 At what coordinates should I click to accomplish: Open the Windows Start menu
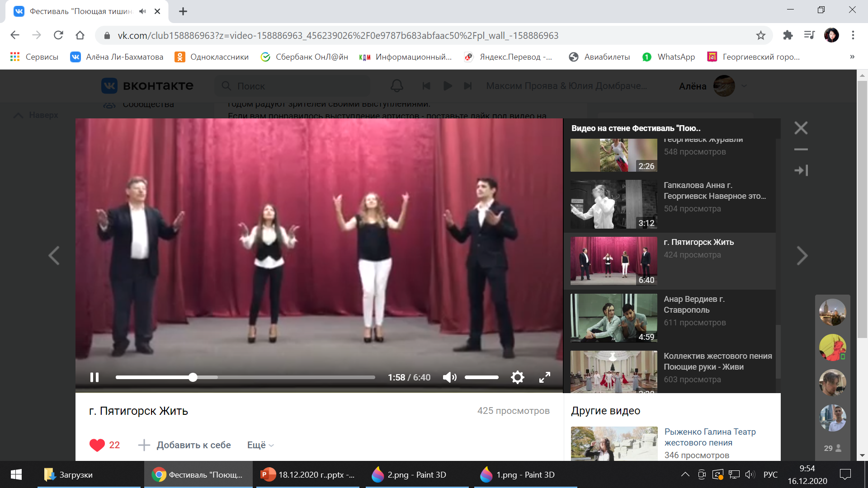[16, 474]
